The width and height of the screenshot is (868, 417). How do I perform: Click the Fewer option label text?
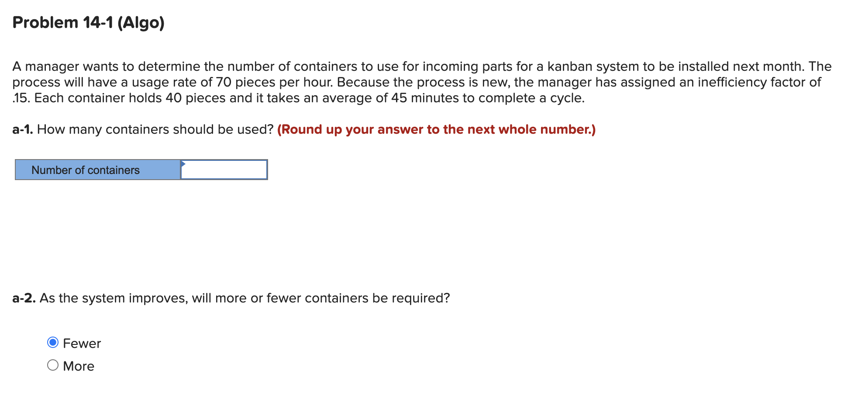pos(82,343)
